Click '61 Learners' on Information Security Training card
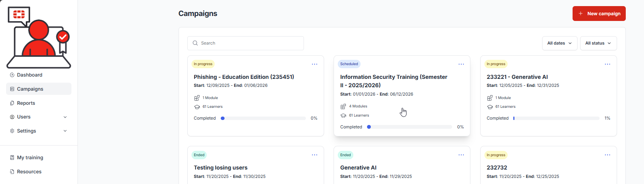The image size is (644, 184). (x=359, y=115)
